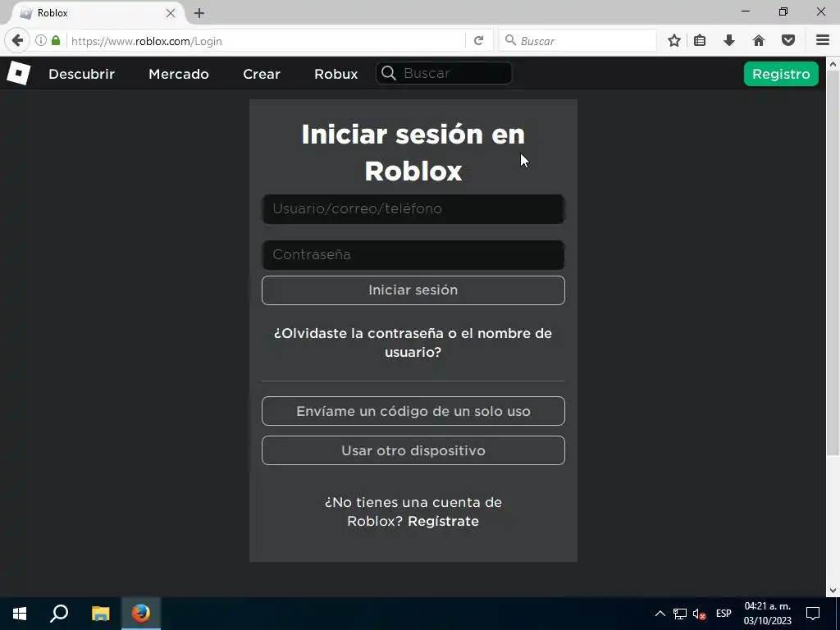This screenshot has width=840, height=630.
Task: Minimize the Firefox window
Action: [x=746, y=11]
